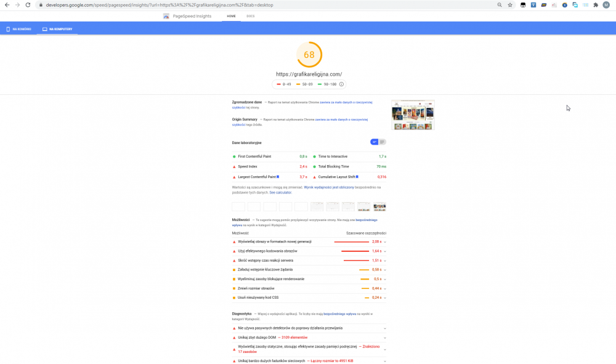Click the padlock icon in the address bar
This screenshot has height=364, width=616.
(x=41, y=5)
